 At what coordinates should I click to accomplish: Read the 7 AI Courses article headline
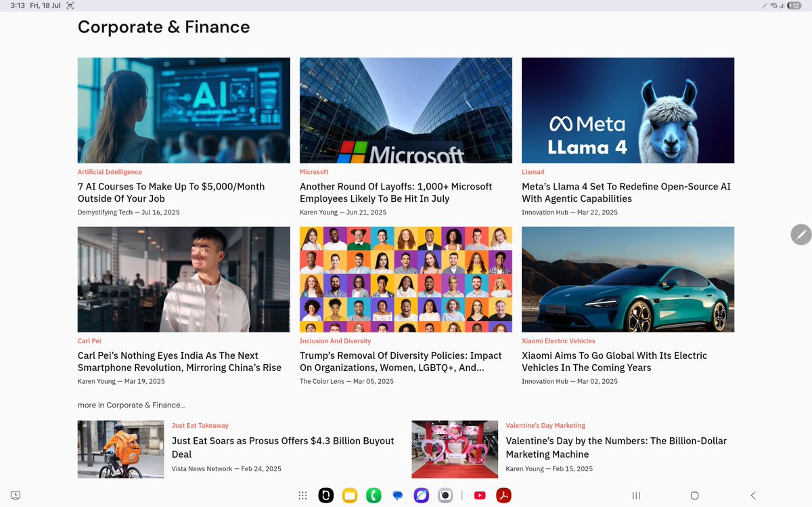pyautogui.click(x=171, y=192)
